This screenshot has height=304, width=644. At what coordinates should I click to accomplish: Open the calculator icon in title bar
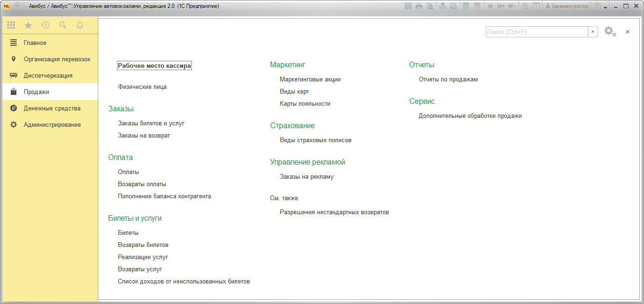coord(466,6)
